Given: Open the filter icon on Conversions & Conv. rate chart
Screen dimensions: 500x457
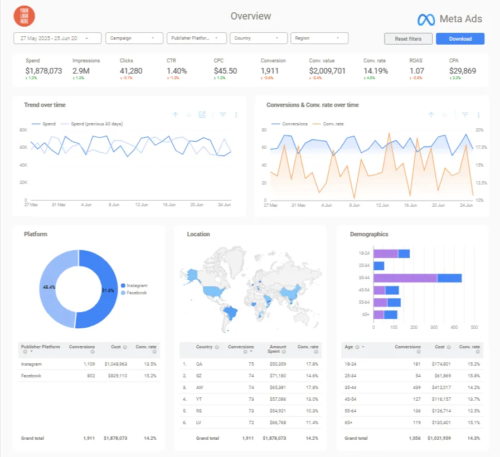Looking at the screenshot, I should (x=465, y=115).
